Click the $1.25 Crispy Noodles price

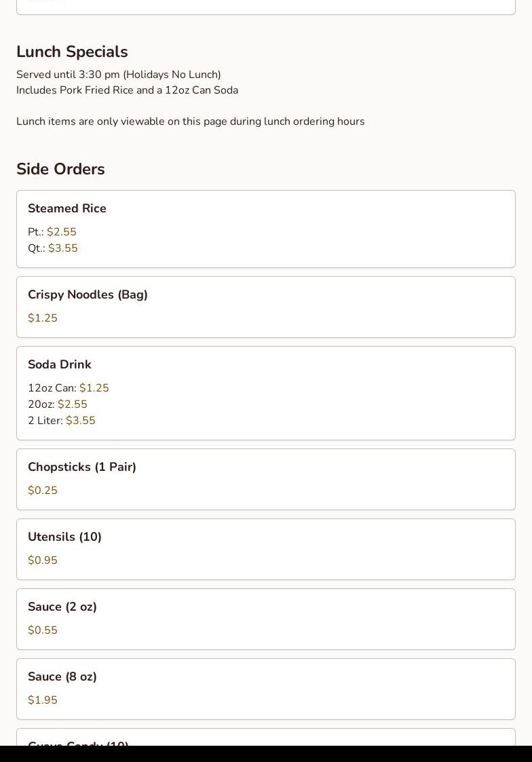click(43, 318)
